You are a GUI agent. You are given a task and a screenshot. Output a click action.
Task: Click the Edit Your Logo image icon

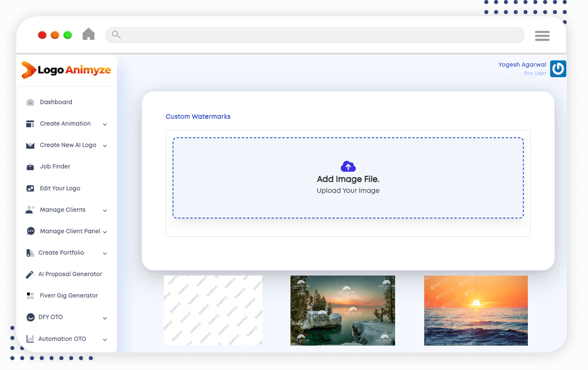(x=30, y=188)
